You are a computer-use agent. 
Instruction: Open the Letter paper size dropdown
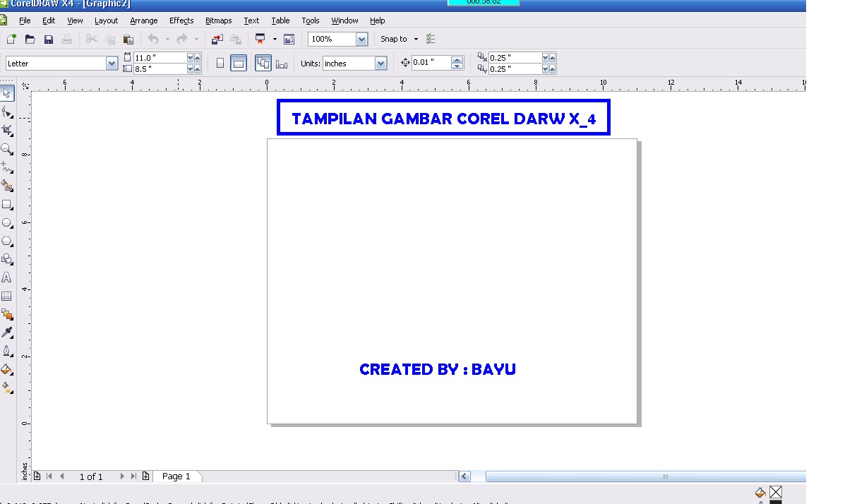click(112, 64)
